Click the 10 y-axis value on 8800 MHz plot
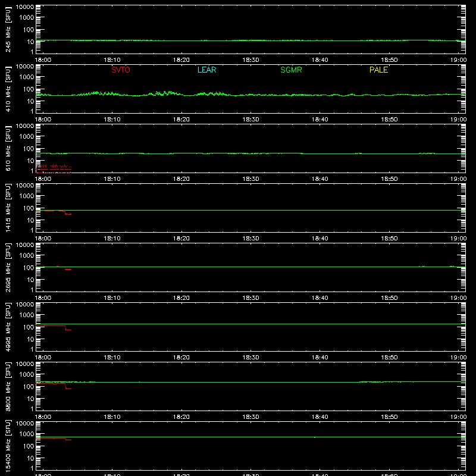This screenshot has width=476, height=476. click(x=30, y=399)
